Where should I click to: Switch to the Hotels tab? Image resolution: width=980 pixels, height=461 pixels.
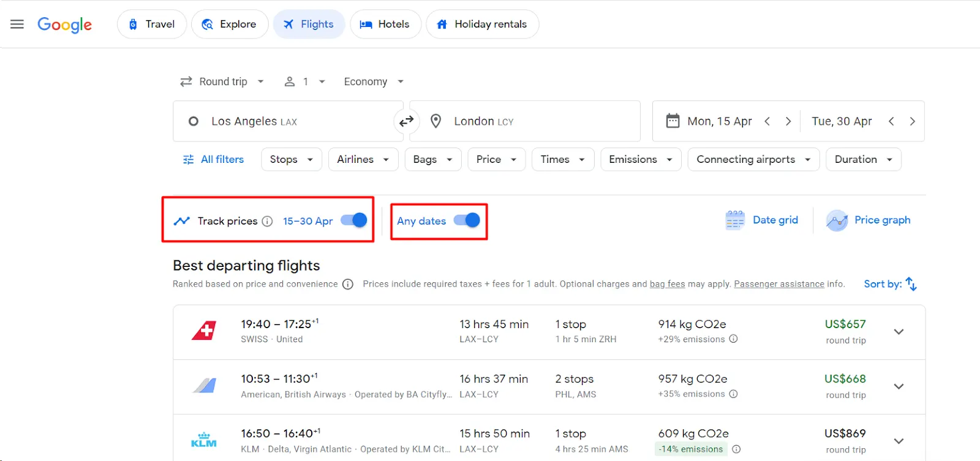click(x=385, y=24)
